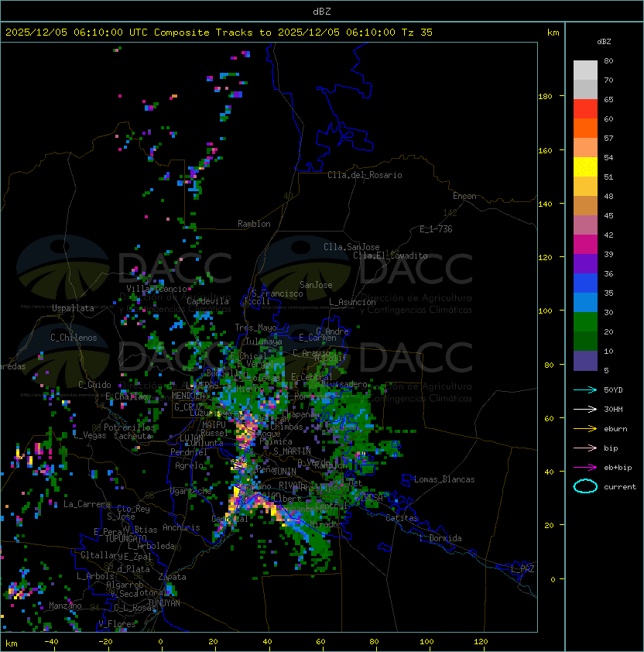
Task: Select the Tres_Mayo place label
Action: [255, 328]
